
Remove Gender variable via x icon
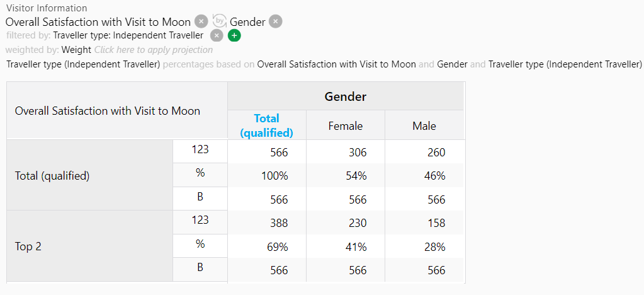tap(276, 21)
